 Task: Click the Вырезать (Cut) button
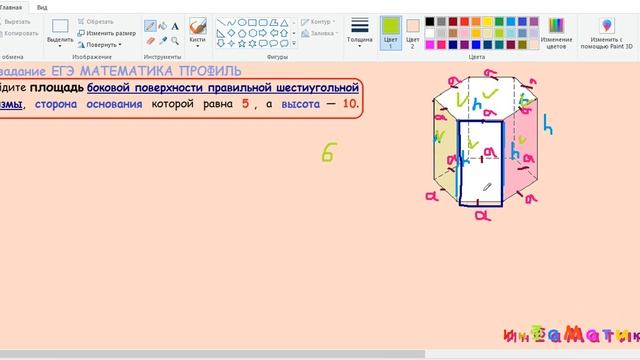(x=16, y=22)
